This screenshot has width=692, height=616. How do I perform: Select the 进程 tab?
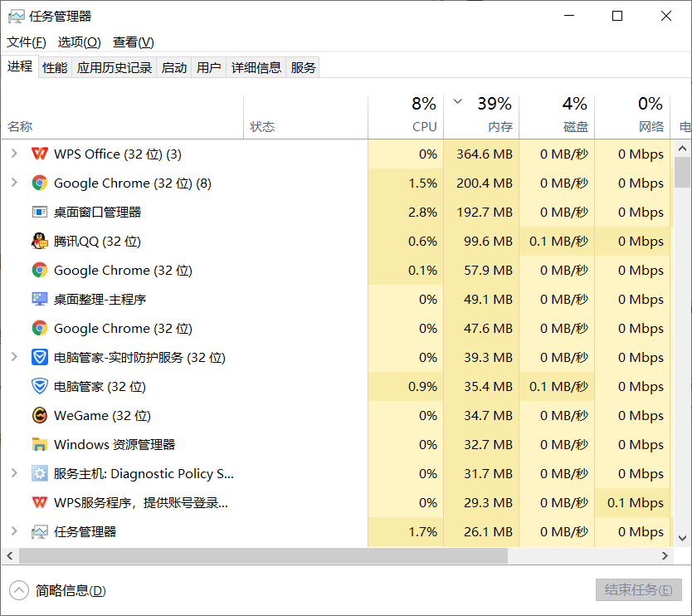[x=20, y=66]
